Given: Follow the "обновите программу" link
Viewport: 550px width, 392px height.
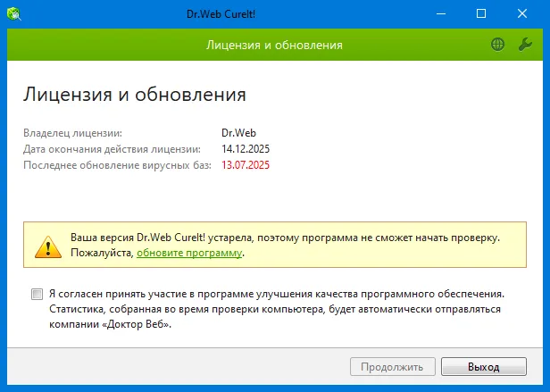Looking at the screenshot, I should pyautogui.click(x=189, y=254).
